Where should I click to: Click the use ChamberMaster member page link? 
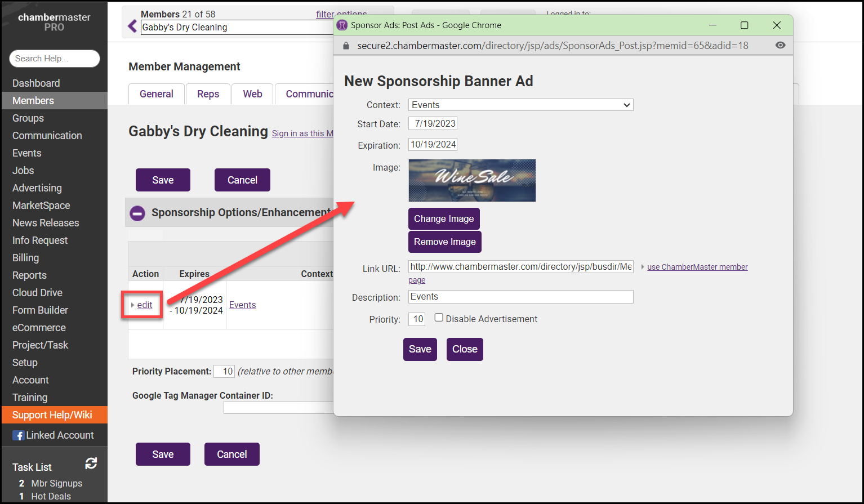coord(697,267)
